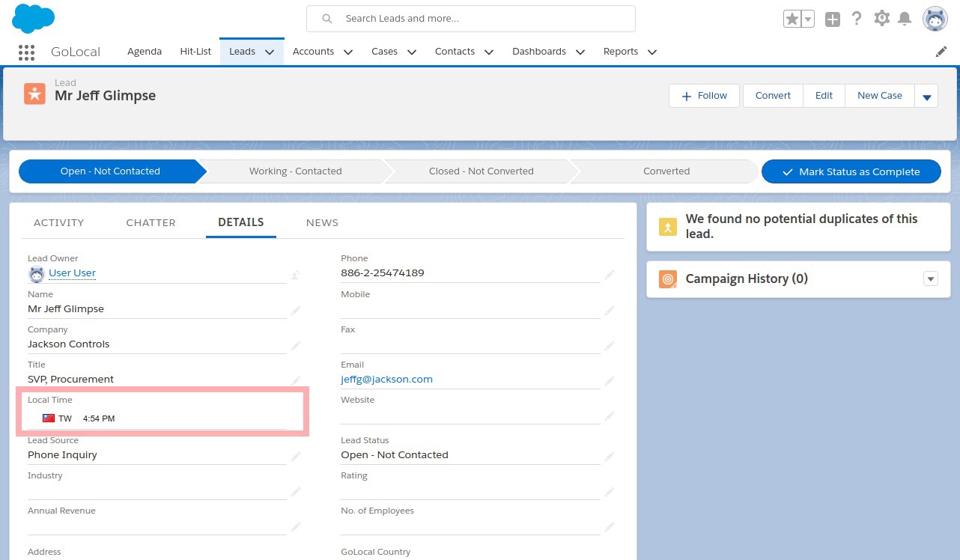Open the jeffg@jackson.com email link
This screenshot has width=960, height=560.
coord(386,379)
